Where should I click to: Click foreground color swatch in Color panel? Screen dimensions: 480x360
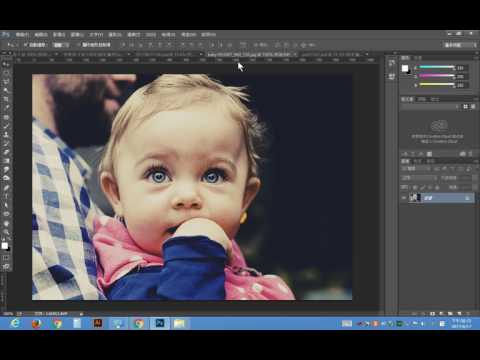(405, 68)
